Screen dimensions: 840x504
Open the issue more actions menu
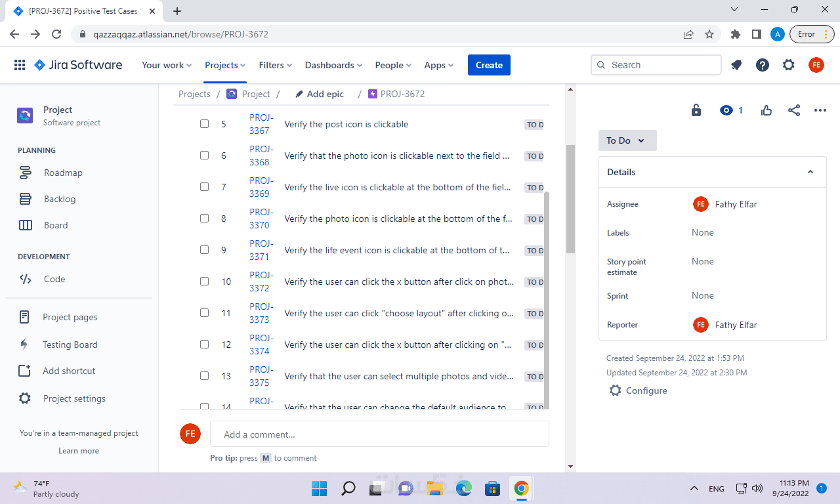point(820,110)
